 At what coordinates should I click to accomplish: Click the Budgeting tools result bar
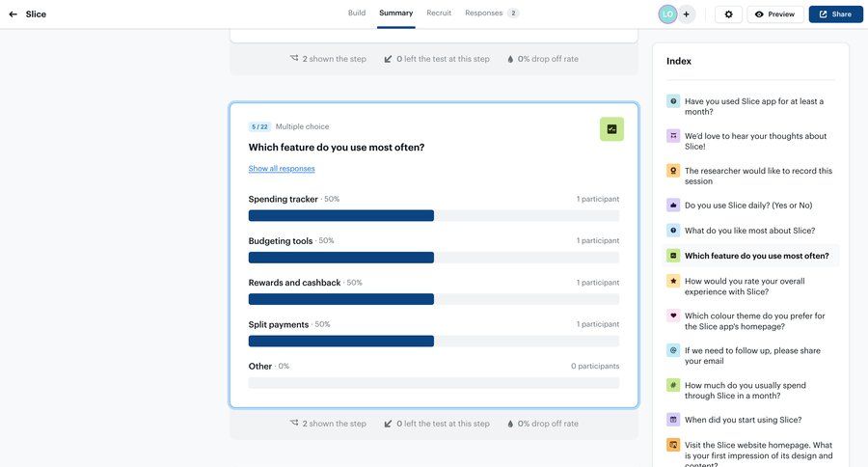[434, 258]
